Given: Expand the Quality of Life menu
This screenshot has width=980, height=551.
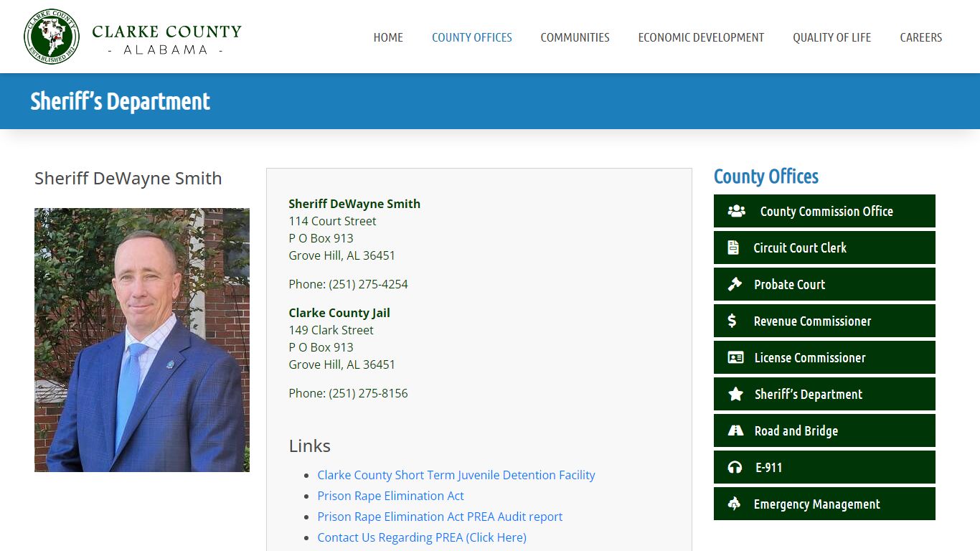Looking at the screenshot, I should 831,37.
